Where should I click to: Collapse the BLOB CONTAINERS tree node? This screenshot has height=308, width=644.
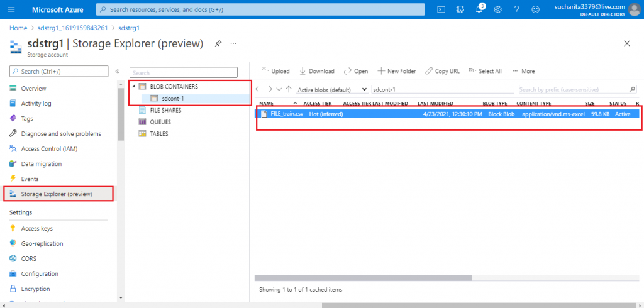pos(133,86)
